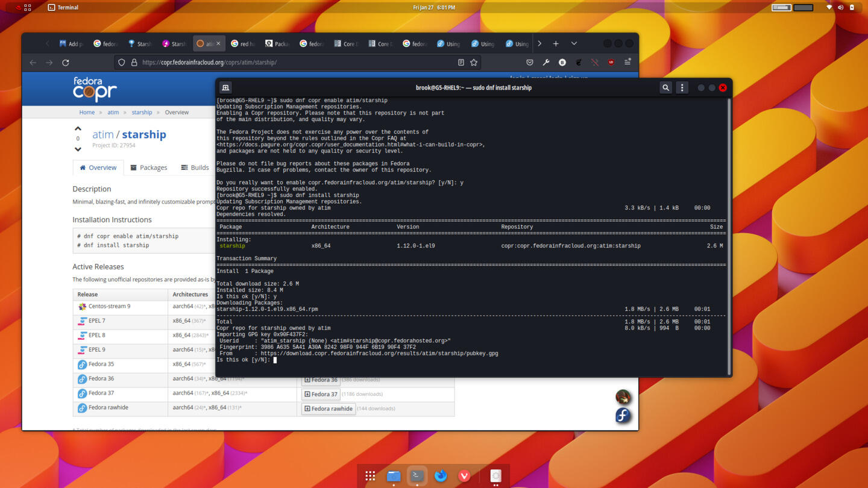The image size is (868, 488).
Task: Show applications grid in dock
Action: [x=370, y=475]
